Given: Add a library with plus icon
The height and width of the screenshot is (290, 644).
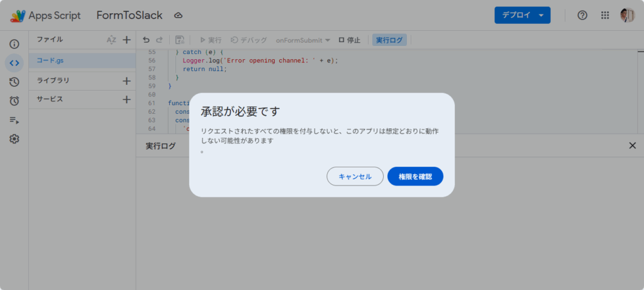Looking at the screenshot, I should [x=127, y=81].
